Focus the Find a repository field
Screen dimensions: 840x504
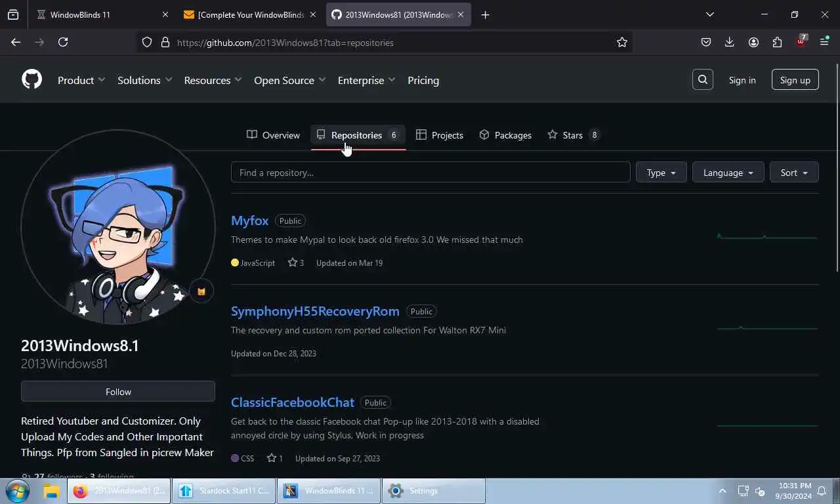(430, 173)
